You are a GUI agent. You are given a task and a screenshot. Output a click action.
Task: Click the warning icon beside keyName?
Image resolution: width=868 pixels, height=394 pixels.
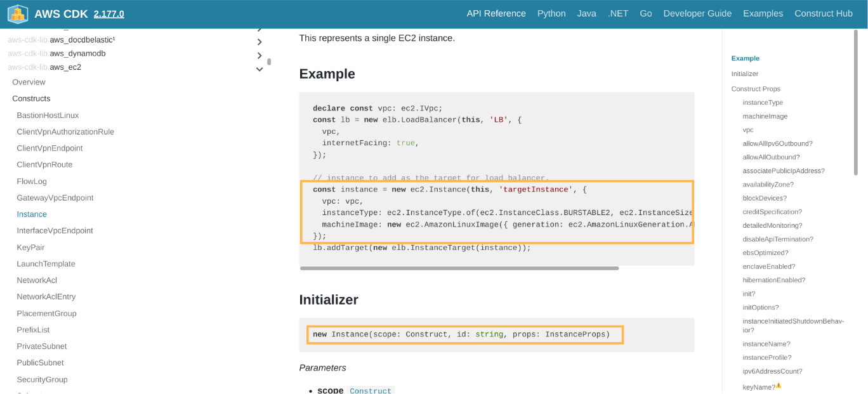(779, 385)
